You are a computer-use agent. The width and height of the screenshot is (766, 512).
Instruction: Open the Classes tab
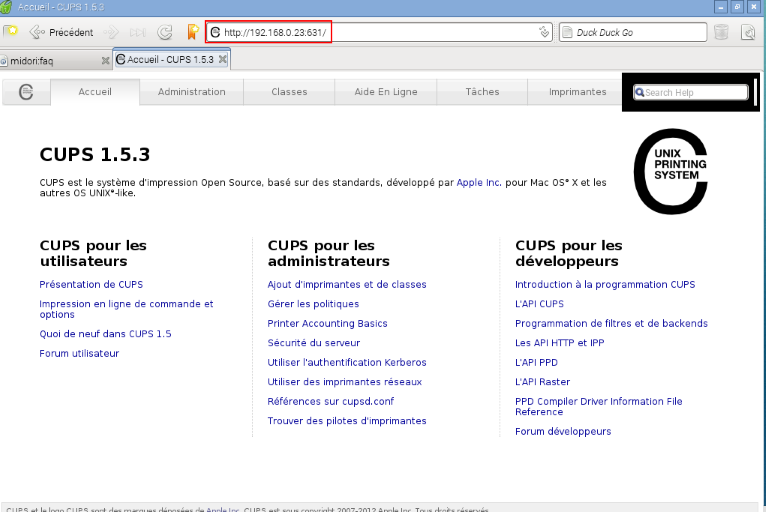click(x=289, y=92)
